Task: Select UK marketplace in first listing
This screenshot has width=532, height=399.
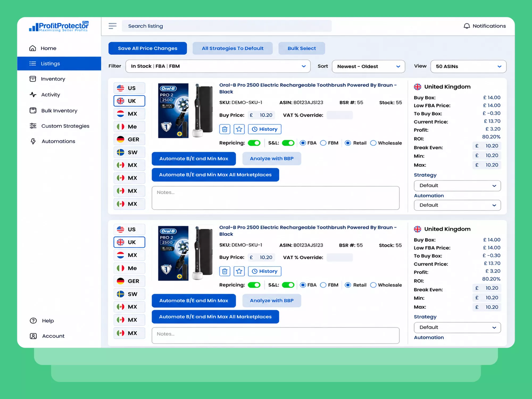Action: pyautogui.click(x=129, y=101)
